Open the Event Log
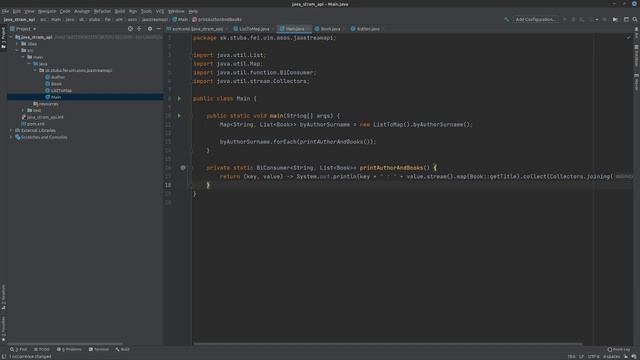 (619, 349)
